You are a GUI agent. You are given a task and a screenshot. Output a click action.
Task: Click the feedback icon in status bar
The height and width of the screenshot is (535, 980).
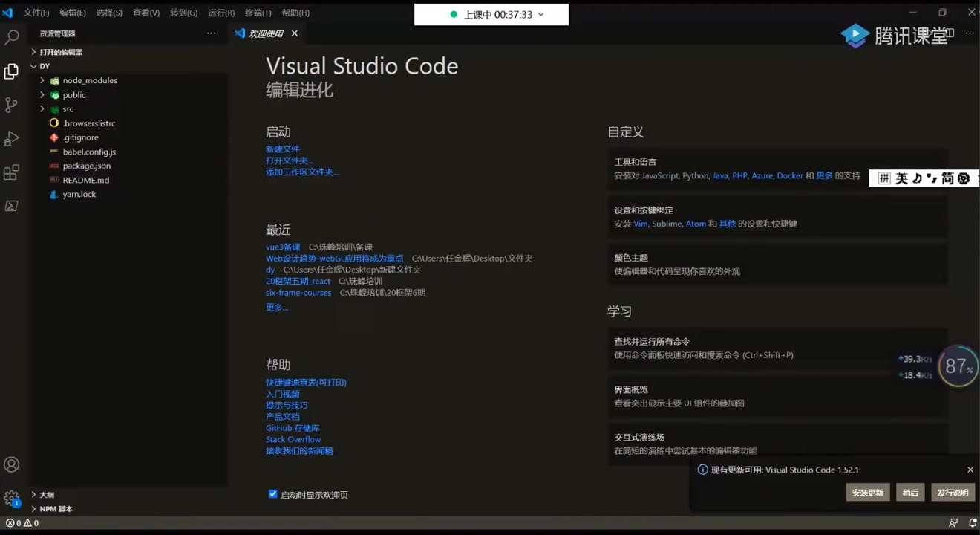click(953, 523)
